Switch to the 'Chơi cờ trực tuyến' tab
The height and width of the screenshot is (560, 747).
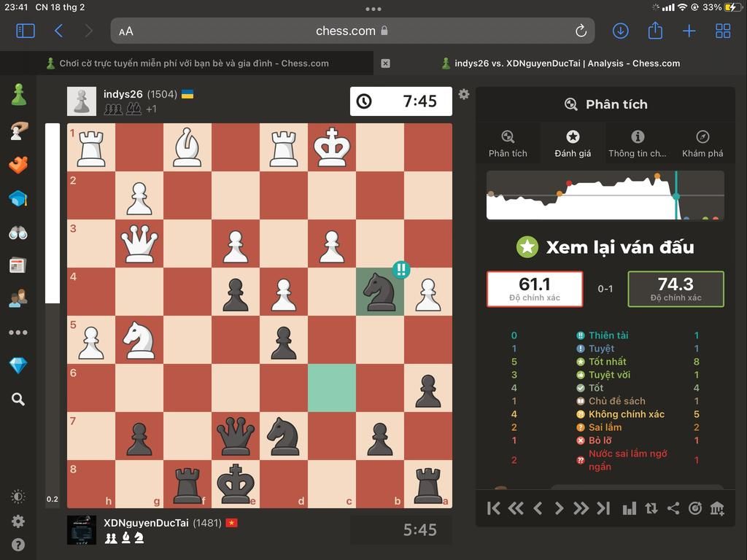[x=187, y=63]
